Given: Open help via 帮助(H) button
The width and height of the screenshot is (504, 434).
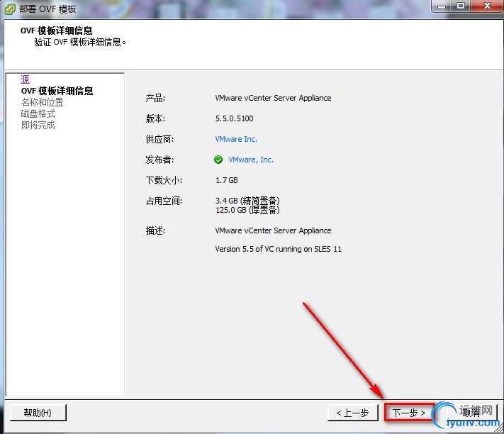Looking at the screenshot, I should pyautogui.click(x=38, y=413).
